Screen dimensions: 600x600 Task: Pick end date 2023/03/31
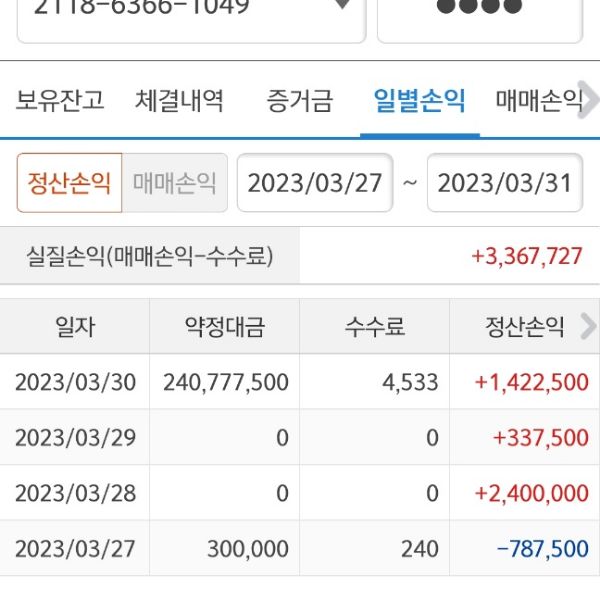(504, 183)
